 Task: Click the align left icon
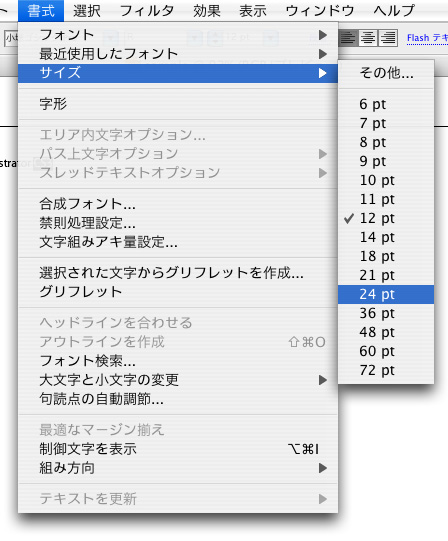pyautogui.click(x=348, y=38)
